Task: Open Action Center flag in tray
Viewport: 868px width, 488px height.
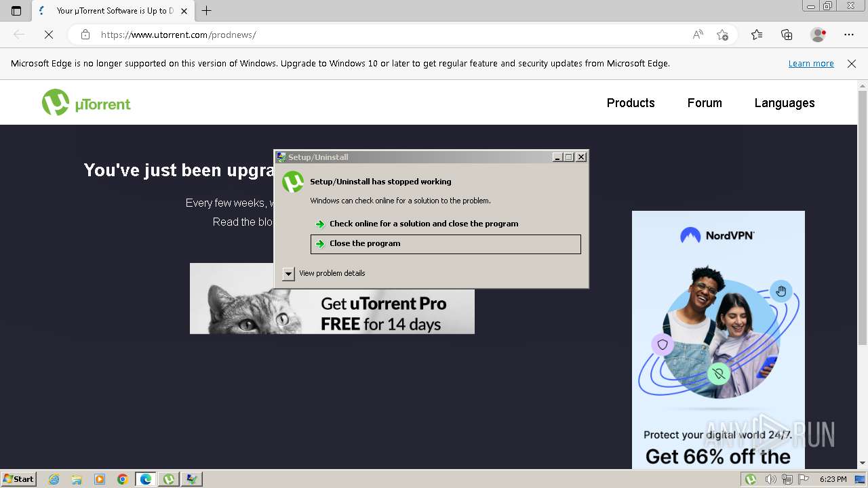Action: click(803, 479)
